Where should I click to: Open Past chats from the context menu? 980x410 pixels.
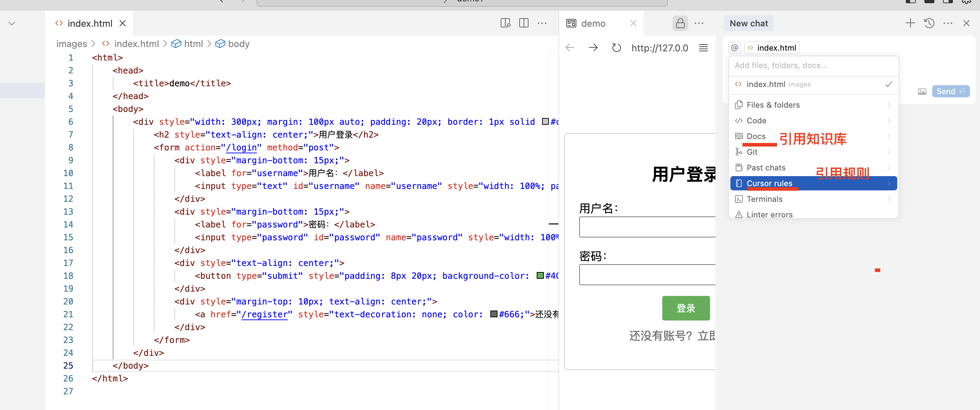pyautogui.click(x=765, y=167)
